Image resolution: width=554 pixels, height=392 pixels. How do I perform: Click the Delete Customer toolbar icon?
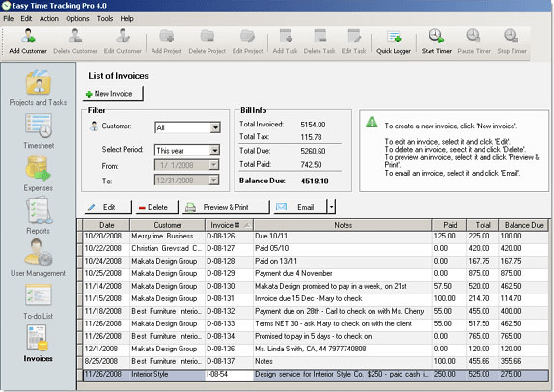[x=75, y=42]
